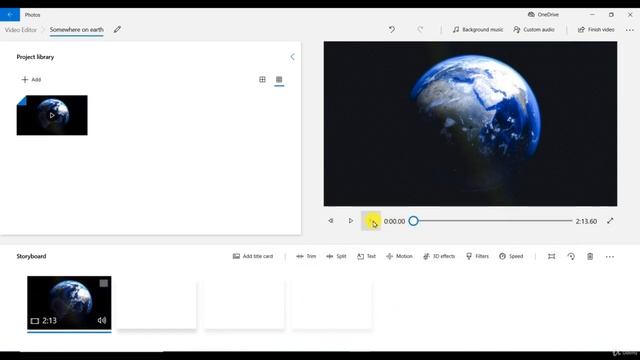Go back with the blue arrow button
Image resolution: width=640 pixels, height=360 pixels.
10,15
